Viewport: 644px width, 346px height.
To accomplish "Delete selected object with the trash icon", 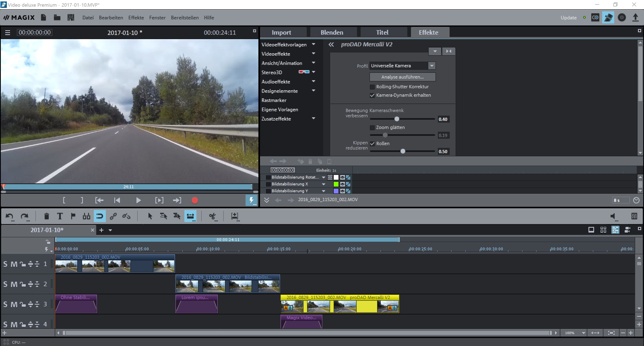I will [x=46, y=216].
